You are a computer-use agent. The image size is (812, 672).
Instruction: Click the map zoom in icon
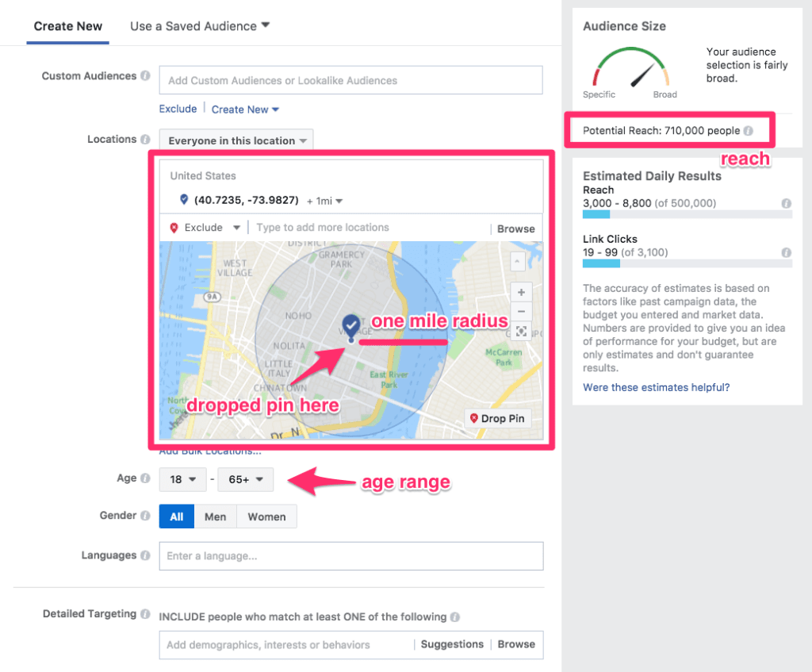[x=521, y=291]
